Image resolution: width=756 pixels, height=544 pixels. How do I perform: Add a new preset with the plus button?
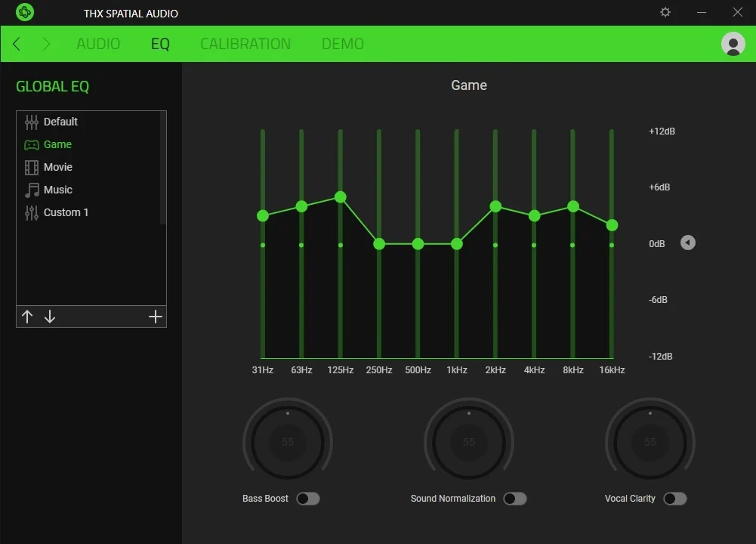(156, 316)
